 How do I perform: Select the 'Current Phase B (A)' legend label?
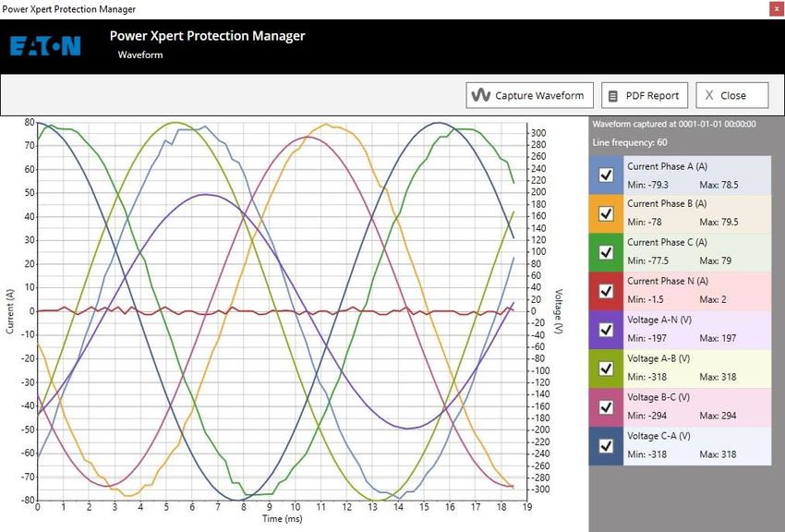[x=667, y=204]
